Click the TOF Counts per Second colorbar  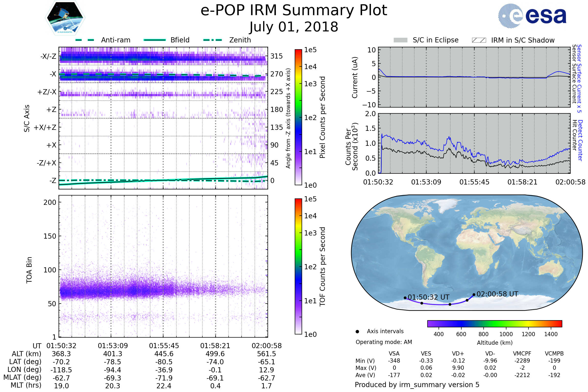tap(298, 266)
